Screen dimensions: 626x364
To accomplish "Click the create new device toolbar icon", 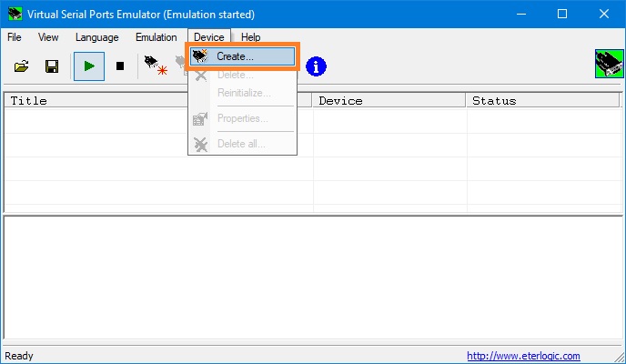I will (156, 66).
